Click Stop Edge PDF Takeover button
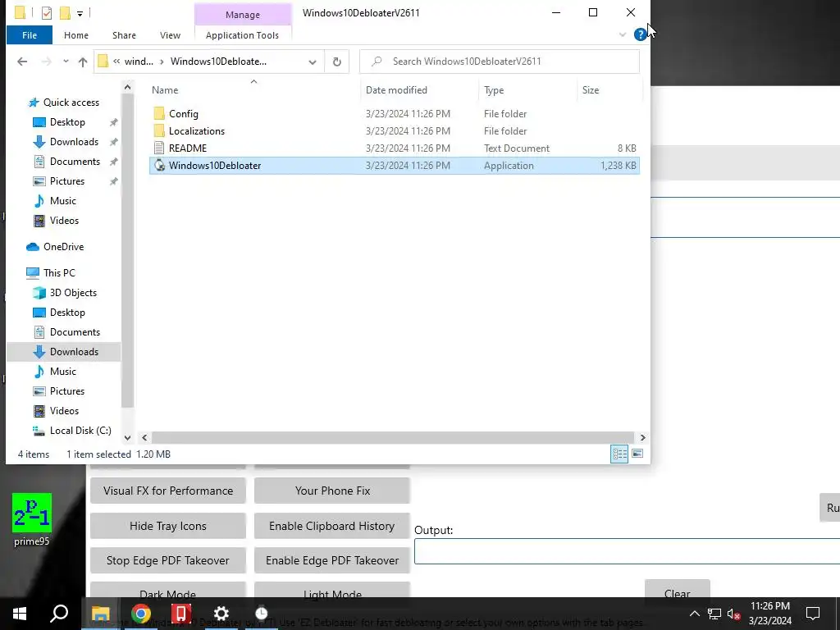Screen dimensions: 840x630 tap(168, 560)
